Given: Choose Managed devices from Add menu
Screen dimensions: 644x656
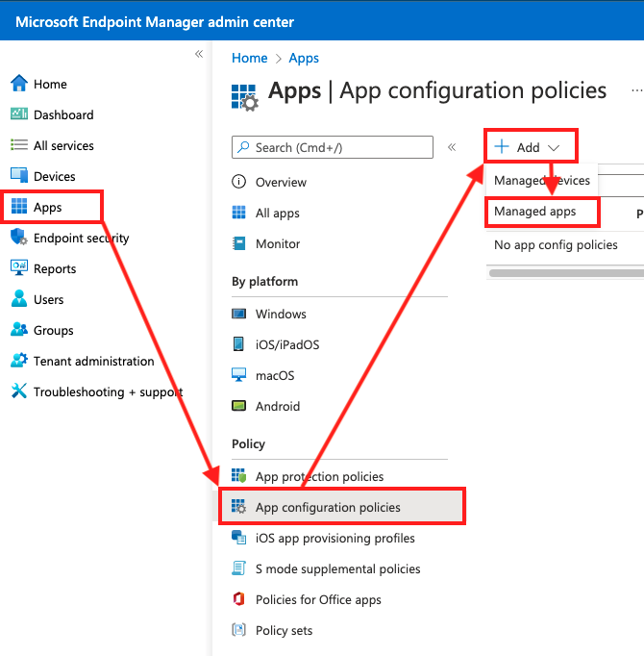Looking at the screenshot, I should pyautogui.click(x=542, y=180).
